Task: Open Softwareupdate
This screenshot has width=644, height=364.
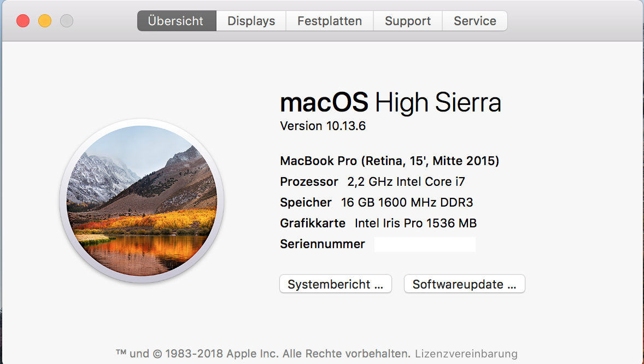Action: pos(464,284)
